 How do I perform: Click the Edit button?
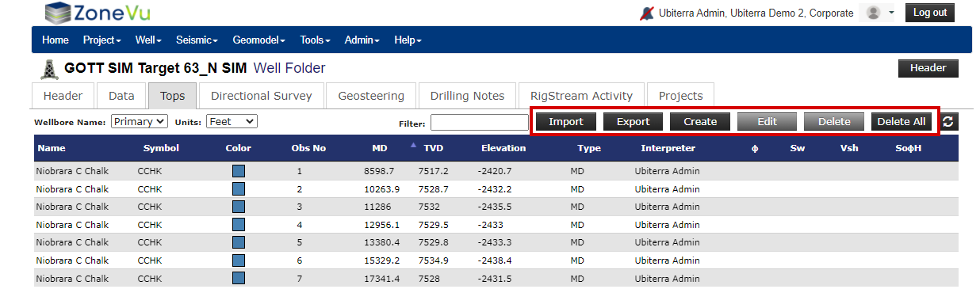point(767,122)
